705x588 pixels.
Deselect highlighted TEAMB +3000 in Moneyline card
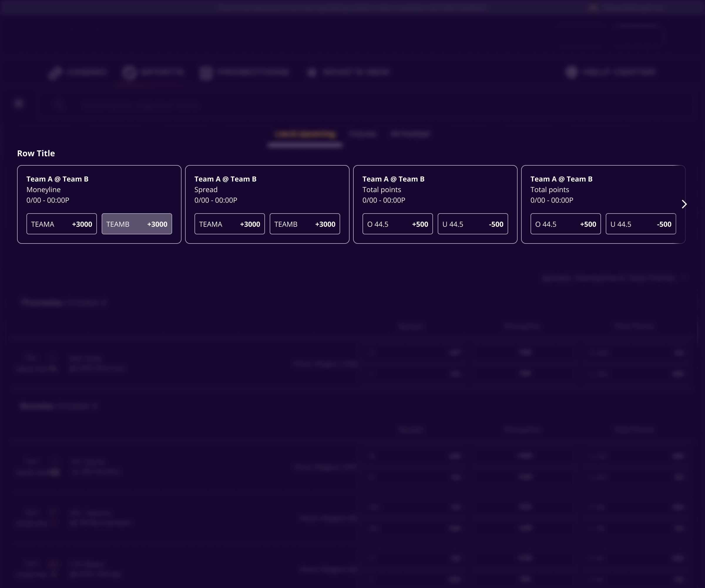point(137,224)
